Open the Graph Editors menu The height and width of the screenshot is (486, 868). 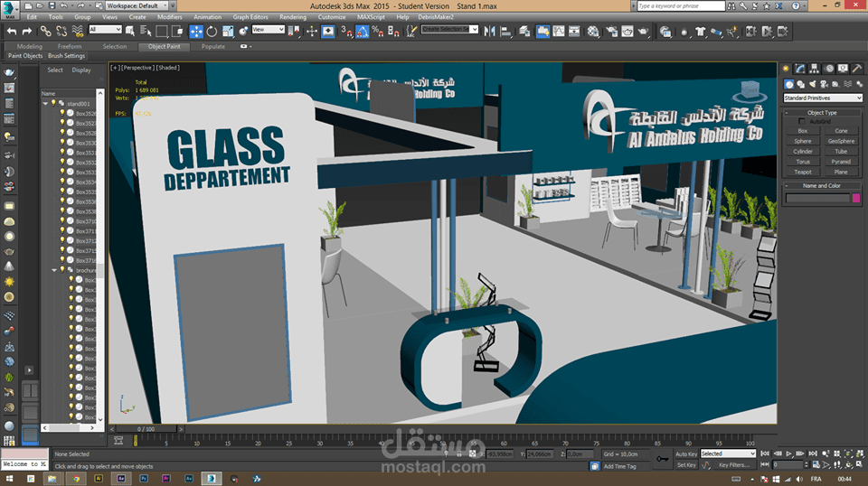(250, 17)
